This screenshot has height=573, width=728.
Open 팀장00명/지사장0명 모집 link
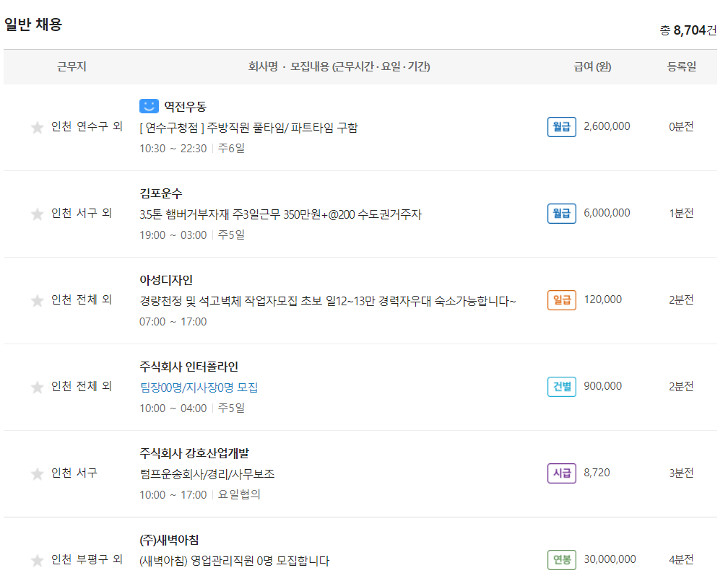[199, 388]
